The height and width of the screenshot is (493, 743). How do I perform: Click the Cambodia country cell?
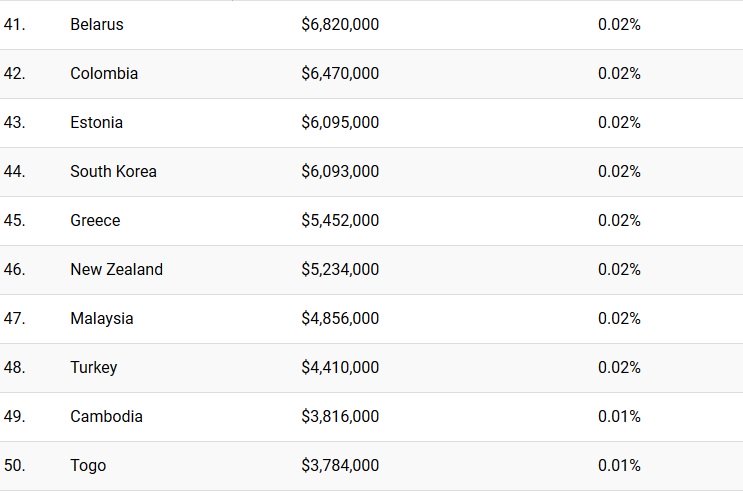point(106,416)
